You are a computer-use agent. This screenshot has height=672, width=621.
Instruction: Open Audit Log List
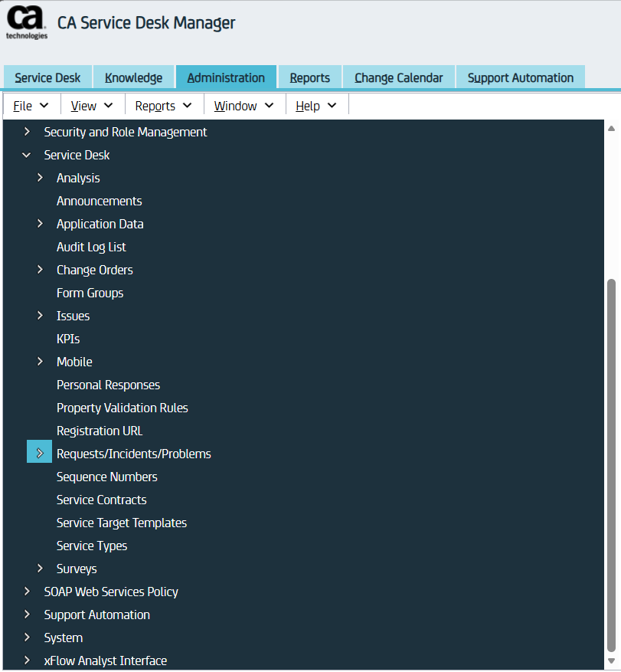coord(91,247)
